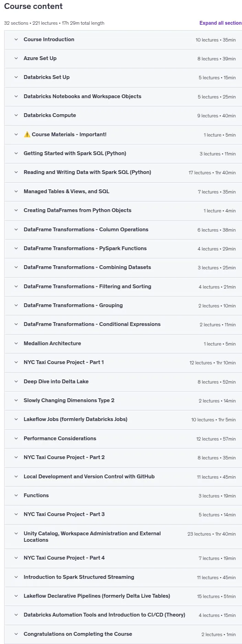This screenshot has height=644, width=242.
Task: Expand Managed Tables & Views chevron
Action: [x=16, y=191]
